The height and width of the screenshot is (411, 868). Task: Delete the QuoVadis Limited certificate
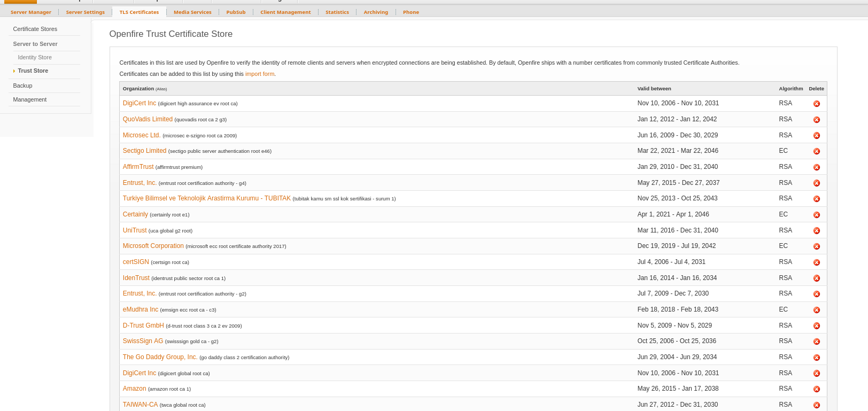816,120
